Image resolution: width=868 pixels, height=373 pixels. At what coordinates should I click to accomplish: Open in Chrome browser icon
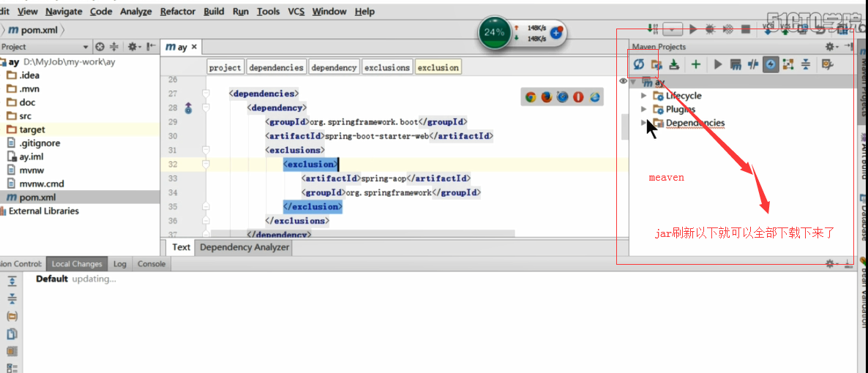(x=531, y=97)
